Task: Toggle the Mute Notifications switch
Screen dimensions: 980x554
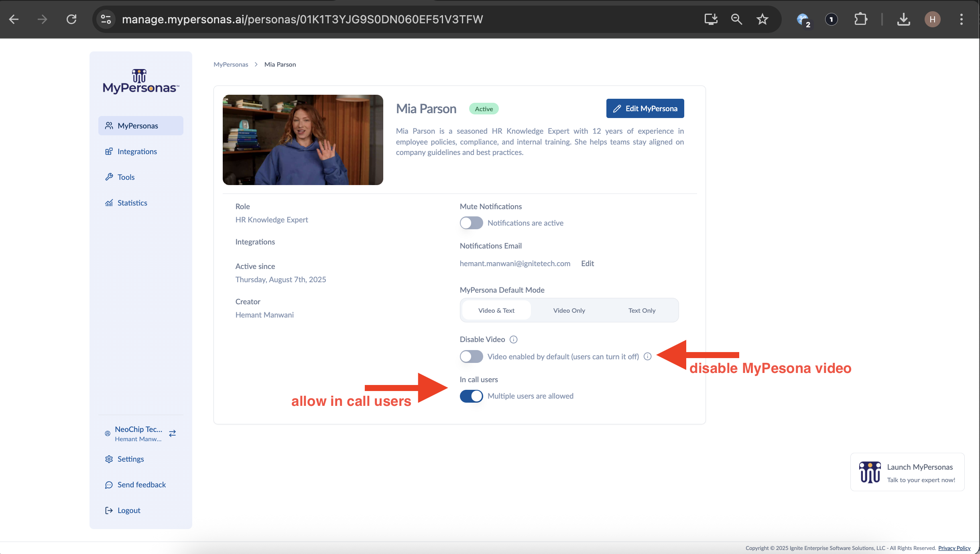Action: coord(472,223)
